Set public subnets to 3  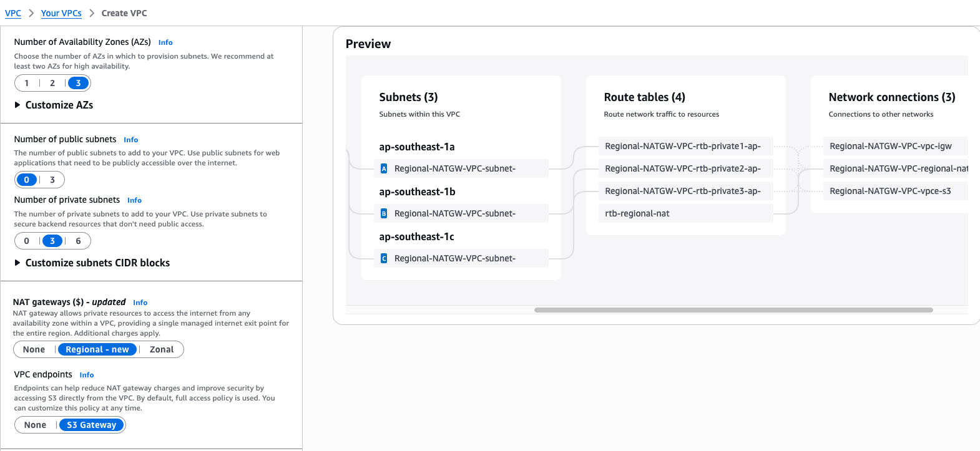pos(52,180)
